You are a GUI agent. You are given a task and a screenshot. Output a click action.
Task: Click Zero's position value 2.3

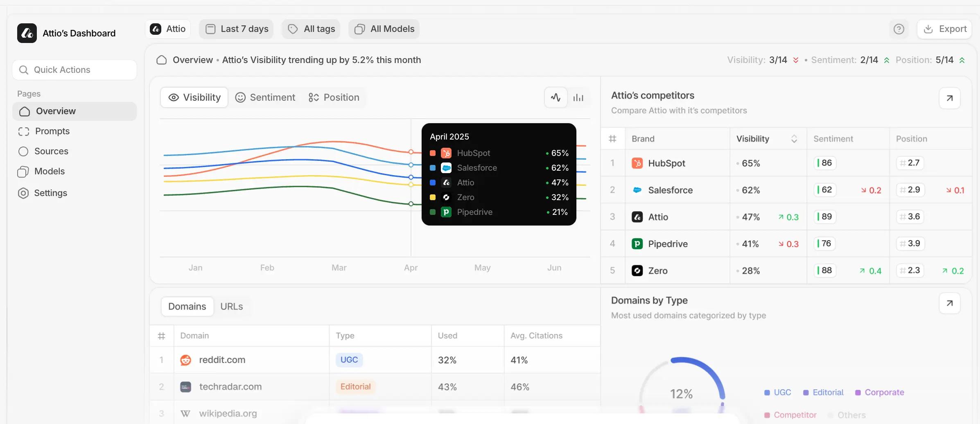910,271
